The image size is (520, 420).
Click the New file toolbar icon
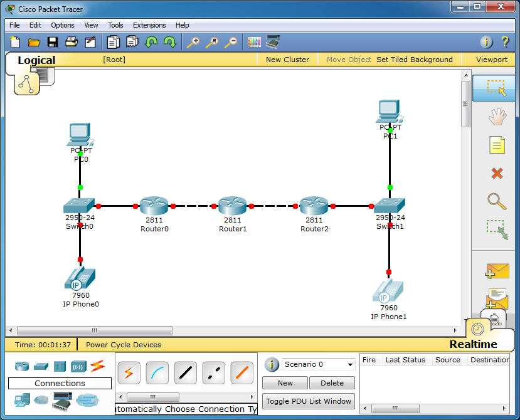coord(15,42)
